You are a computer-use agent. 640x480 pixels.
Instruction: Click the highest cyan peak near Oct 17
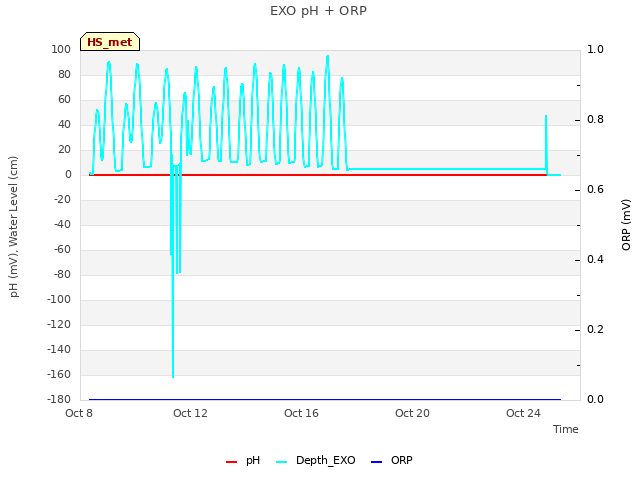[x=327, y=57]
